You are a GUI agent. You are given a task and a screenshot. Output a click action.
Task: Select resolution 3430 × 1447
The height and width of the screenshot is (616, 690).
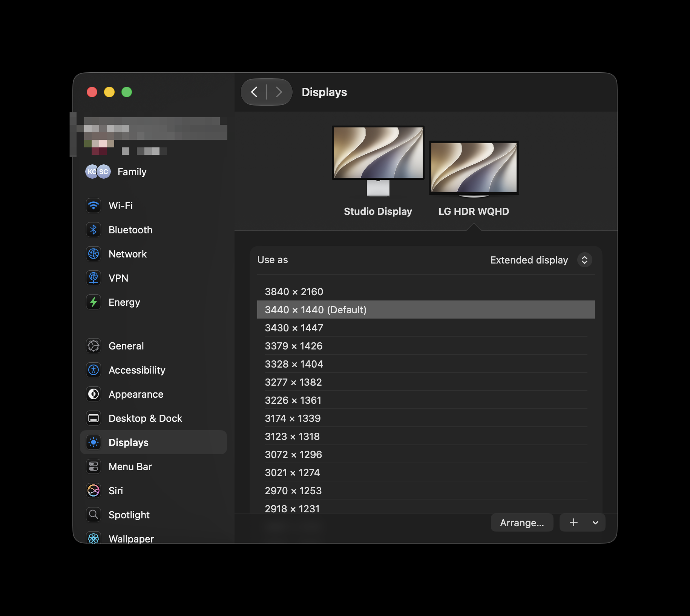coord(426,328)
